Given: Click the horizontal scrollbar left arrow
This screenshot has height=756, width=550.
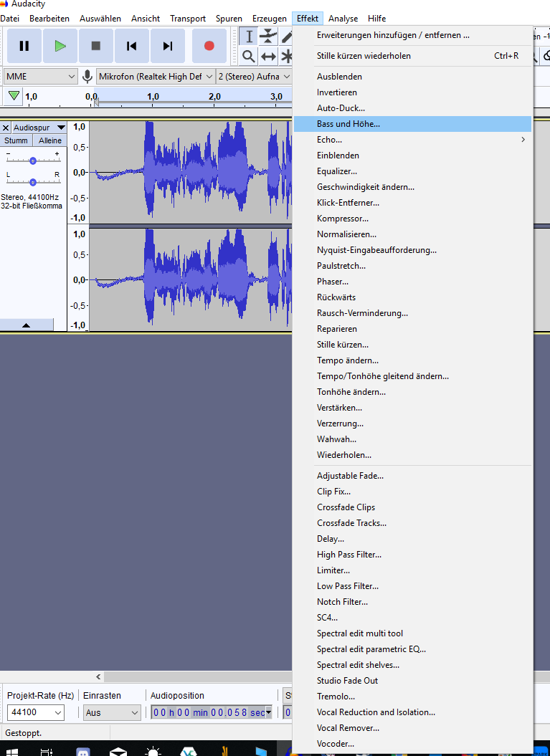Looking at the screenshot, I should 98,676.
